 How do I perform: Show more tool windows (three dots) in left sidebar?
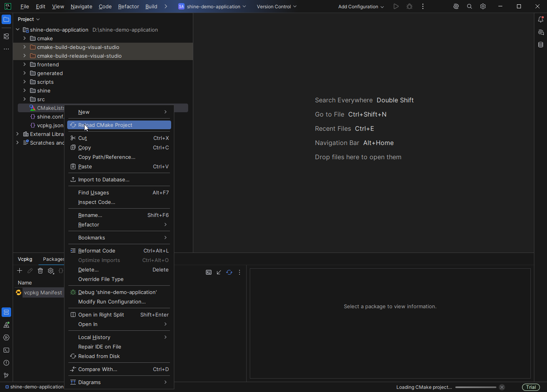click(6, 49)
